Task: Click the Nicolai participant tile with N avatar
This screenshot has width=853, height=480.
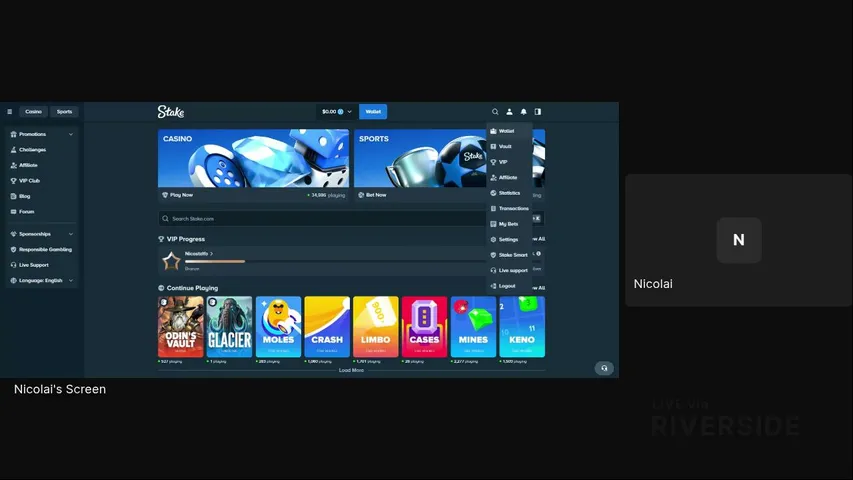Action: 738,240
